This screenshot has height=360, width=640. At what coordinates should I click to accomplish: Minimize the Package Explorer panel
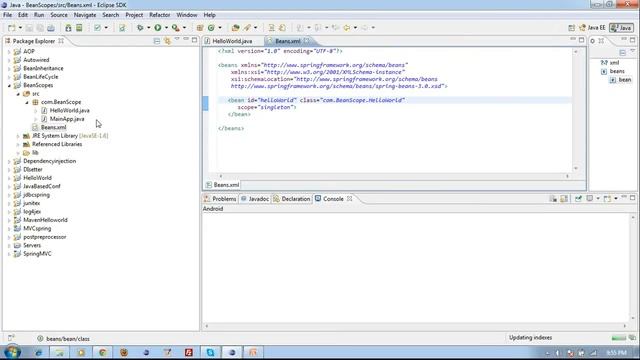click(186, 40)
